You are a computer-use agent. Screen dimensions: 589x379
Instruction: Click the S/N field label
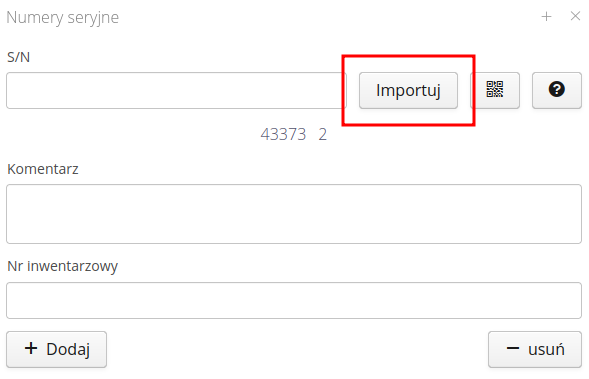(18, 57)
